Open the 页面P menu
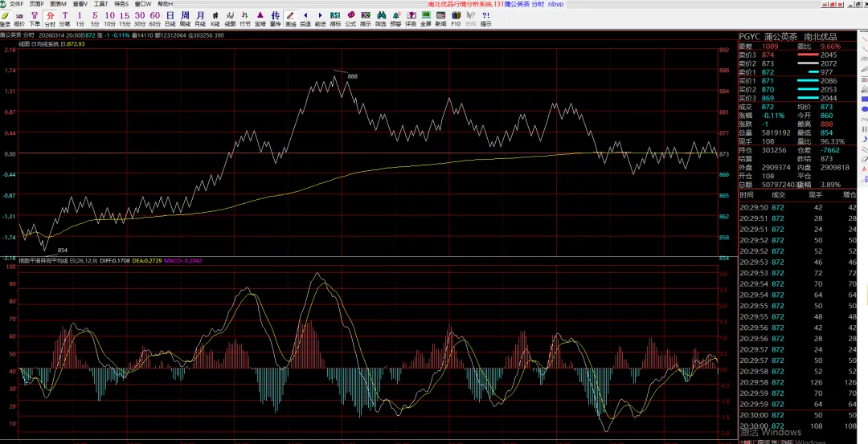This screenshot has width=868, height=444. click(x=36, y=4)
